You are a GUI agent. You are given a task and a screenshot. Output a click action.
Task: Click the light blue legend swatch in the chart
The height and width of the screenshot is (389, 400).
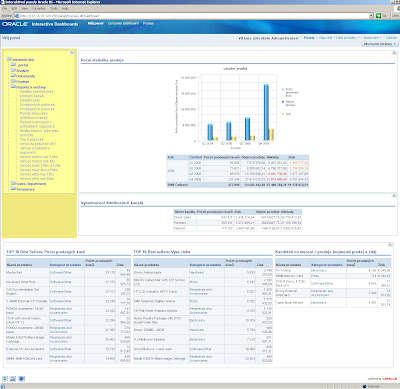click(x=283, y=89)
